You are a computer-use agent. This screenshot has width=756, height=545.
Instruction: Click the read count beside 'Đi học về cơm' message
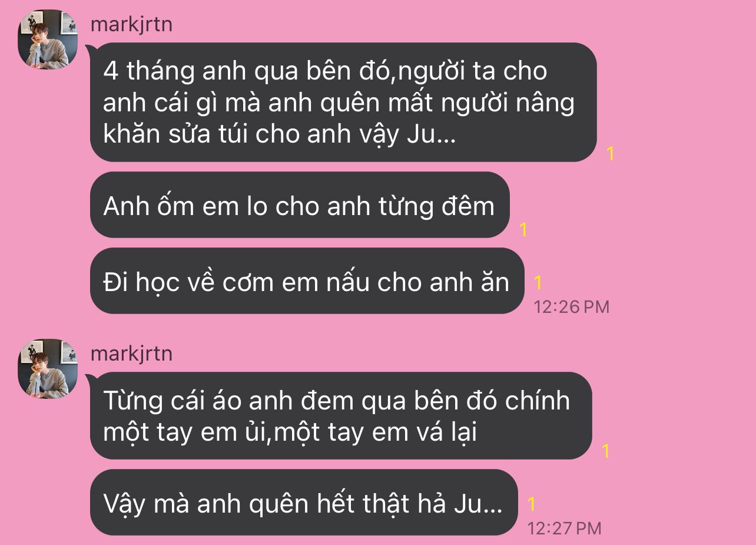click(x=538, y=283)
